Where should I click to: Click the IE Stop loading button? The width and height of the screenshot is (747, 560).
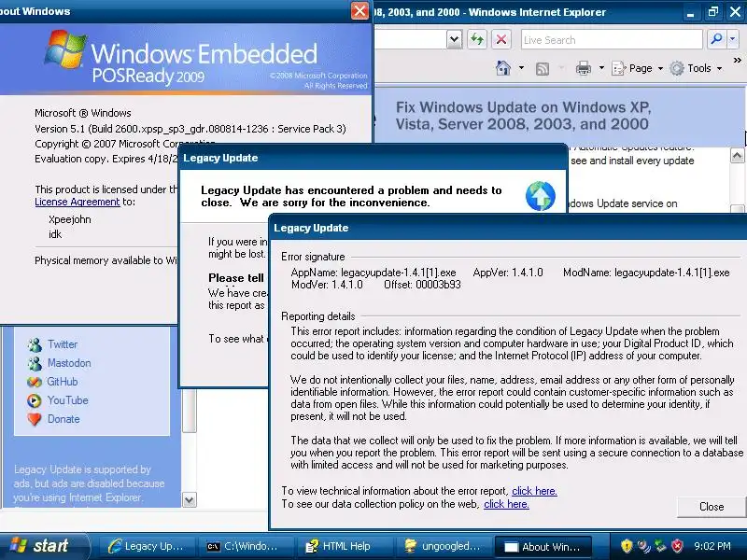click(x=501, y=39)
